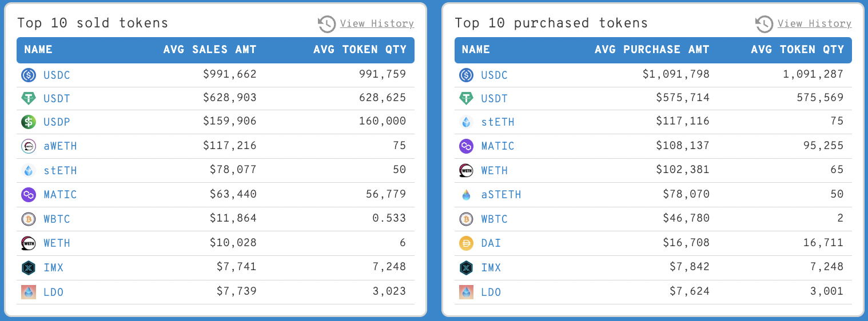Click the WBTC bitcoin icon in sold tokens
This screenshot has height=321, width=868.
pyautogui.click(x=29, y=219)
